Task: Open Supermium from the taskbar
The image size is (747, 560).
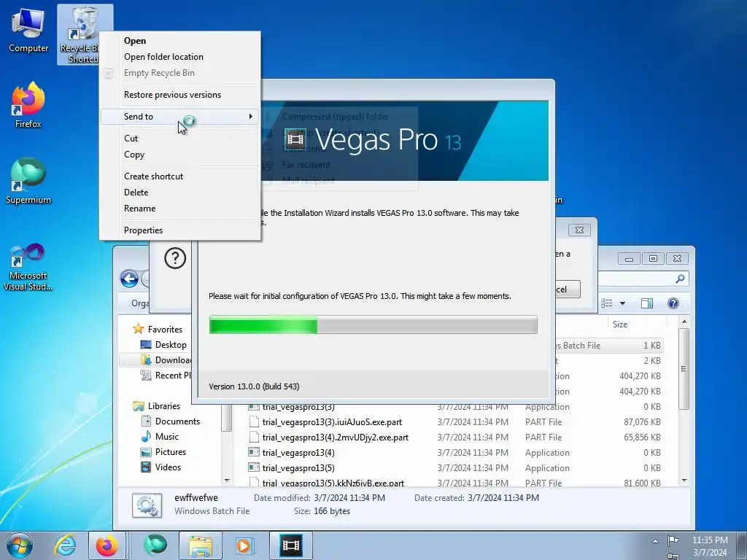Action: [155, 545]
